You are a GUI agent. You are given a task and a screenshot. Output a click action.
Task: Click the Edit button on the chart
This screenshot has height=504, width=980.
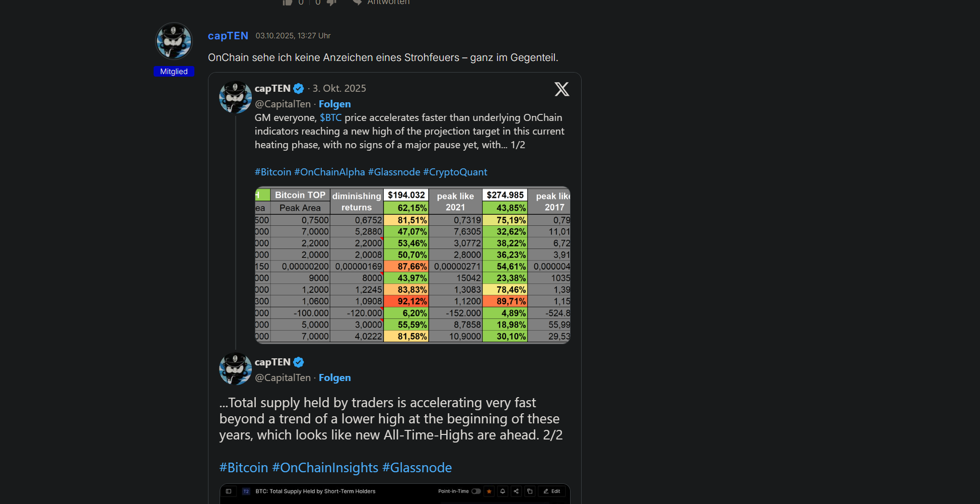(x=552, y=491)
